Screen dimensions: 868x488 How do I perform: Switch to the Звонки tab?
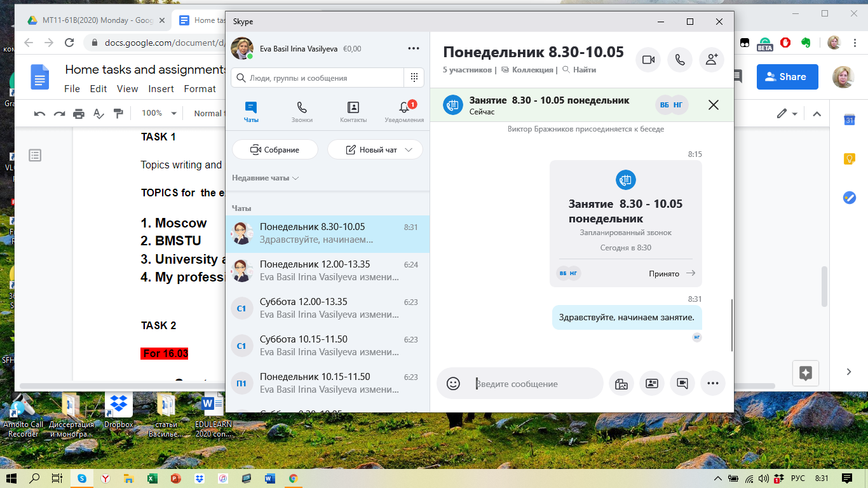pos(302,112)
